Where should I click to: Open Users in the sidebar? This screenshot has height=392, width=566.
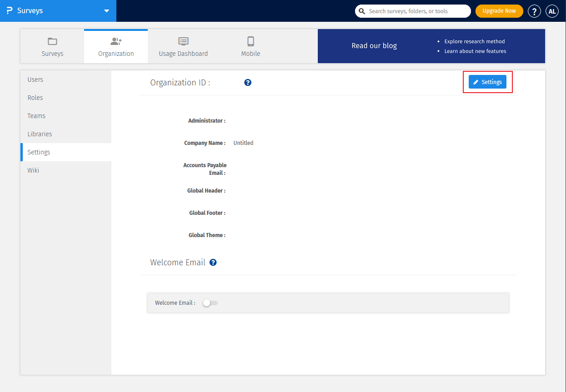click(x=66, y=79)
